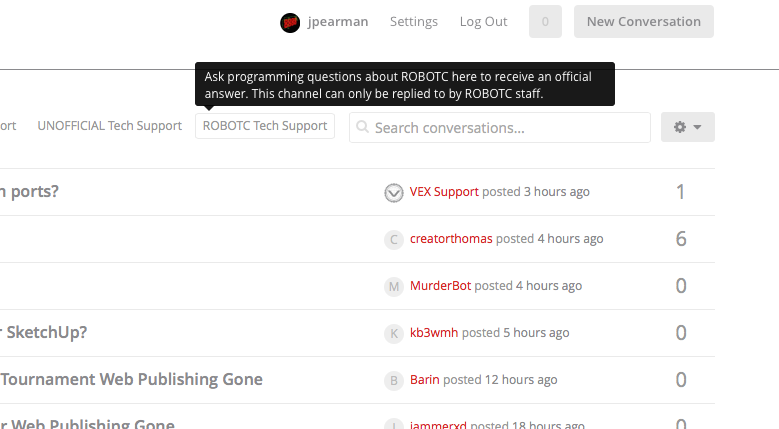Click 'posted 3 hours ago' text
Viewport: 779px width, 429px height.
[536, 192]
